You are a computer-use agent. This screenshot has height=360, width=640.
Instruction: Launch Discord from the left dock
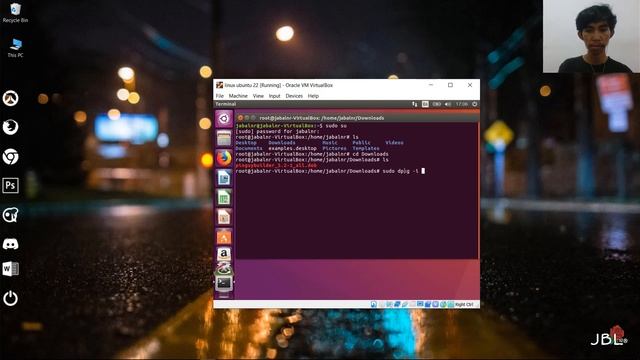[11, 244]
